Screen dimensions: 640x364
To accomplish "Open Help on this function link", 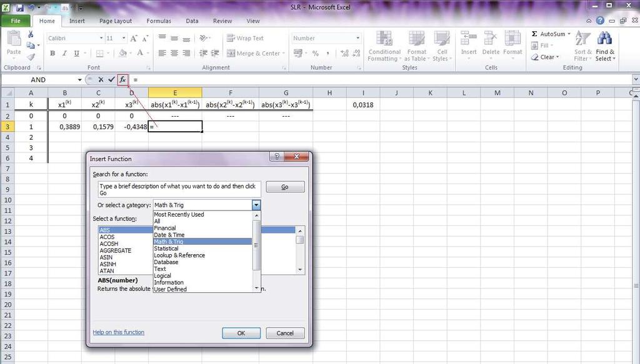I will point(118,332).
